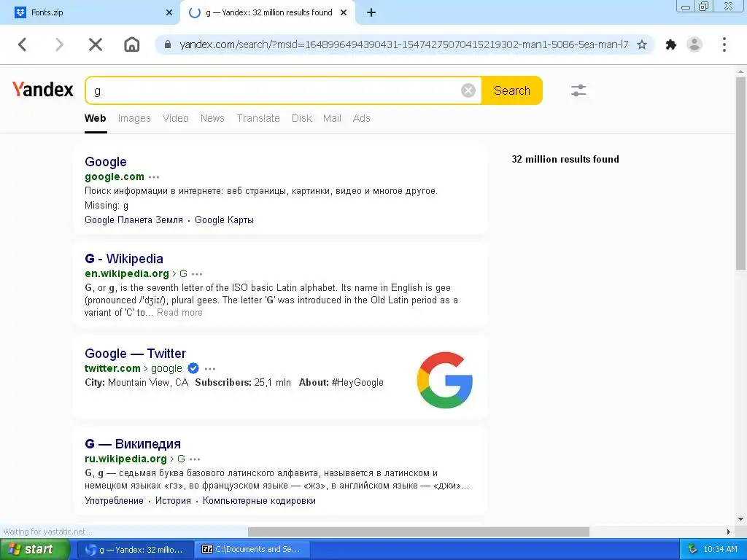
Task: Click the verified badge next to twitter.com google
Action: tap(193, 368)
